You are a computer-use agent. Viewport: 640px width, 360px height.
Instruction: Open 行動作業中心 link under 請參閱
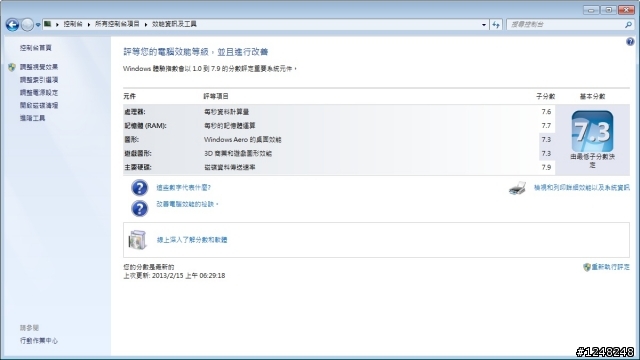(x=39, y=340)
